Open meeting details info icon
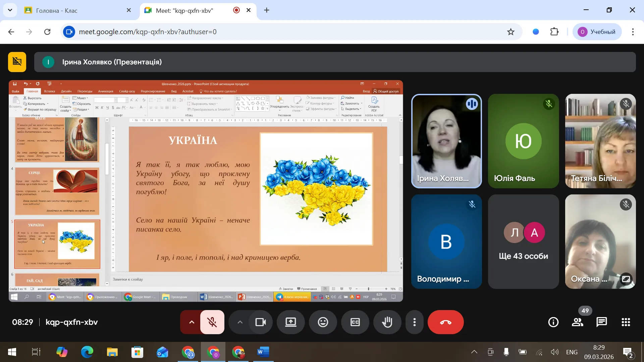This screenshot has height=362, width=644. pyautogui.click(x=553, y=322)
